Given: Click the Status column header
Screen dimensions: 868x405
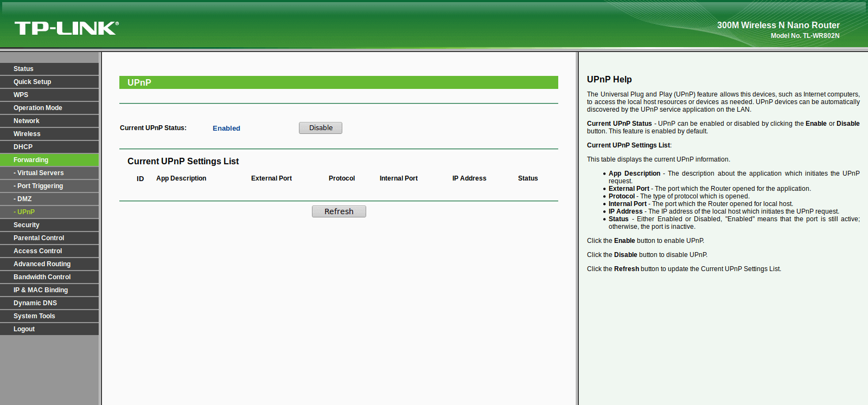Looking at the screenshot, I should (x=528, y=178).
